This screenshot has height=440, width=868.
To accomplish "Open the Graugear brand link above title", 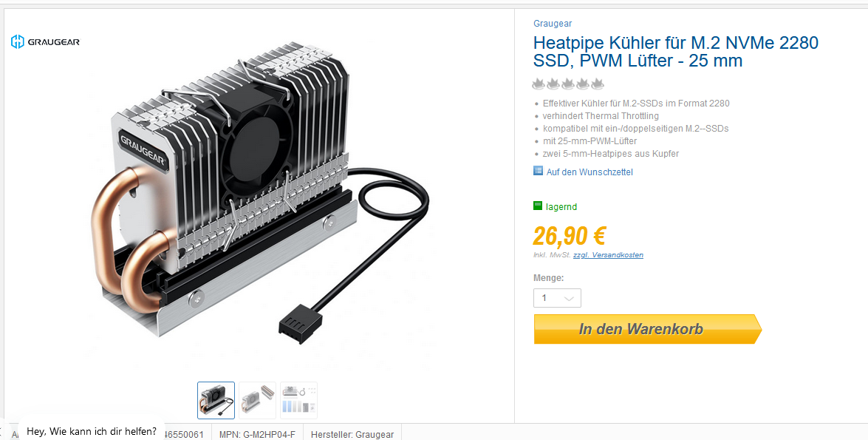I will pos(553,23).
